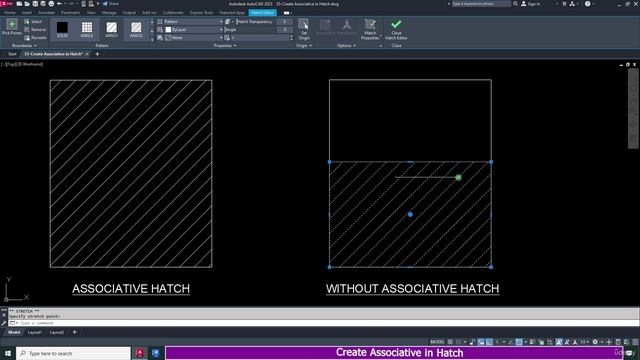Toggle grid display in status bar
Screen dimensions: 640x360
(x=450, y=342)
